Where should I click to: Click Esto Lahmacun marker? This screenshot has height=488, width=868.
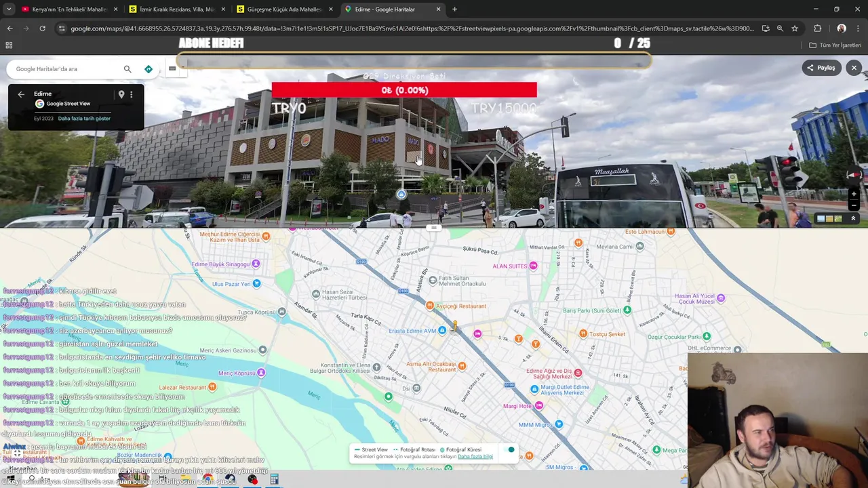(671, 231)
